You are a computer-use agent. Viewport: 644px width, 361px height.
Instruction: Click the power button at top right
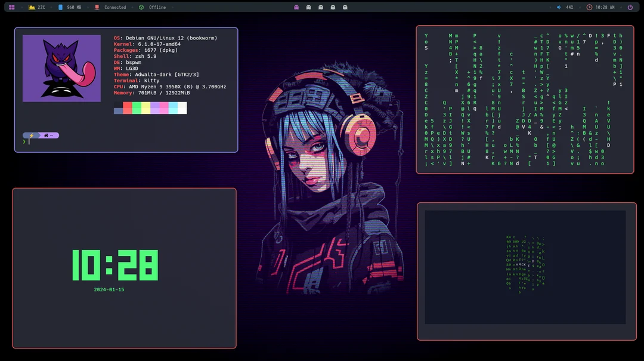tap(630, 7)
